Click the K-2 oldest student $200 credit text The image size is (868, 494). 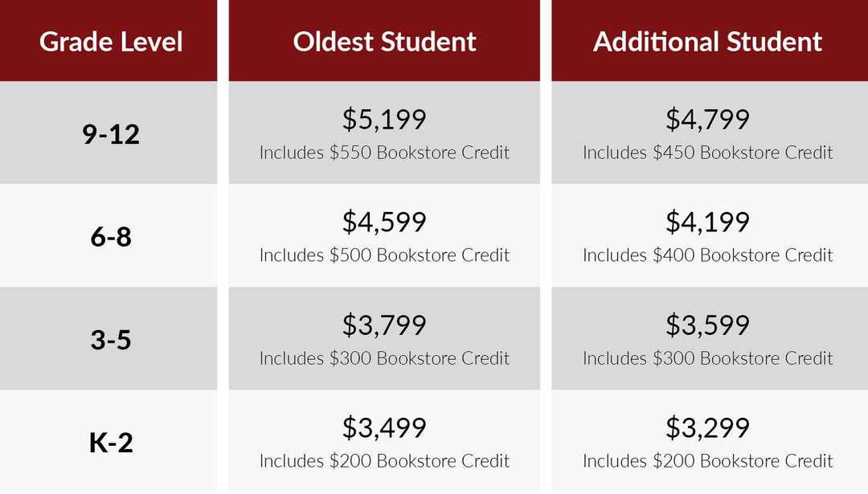(x=384, y=461)
